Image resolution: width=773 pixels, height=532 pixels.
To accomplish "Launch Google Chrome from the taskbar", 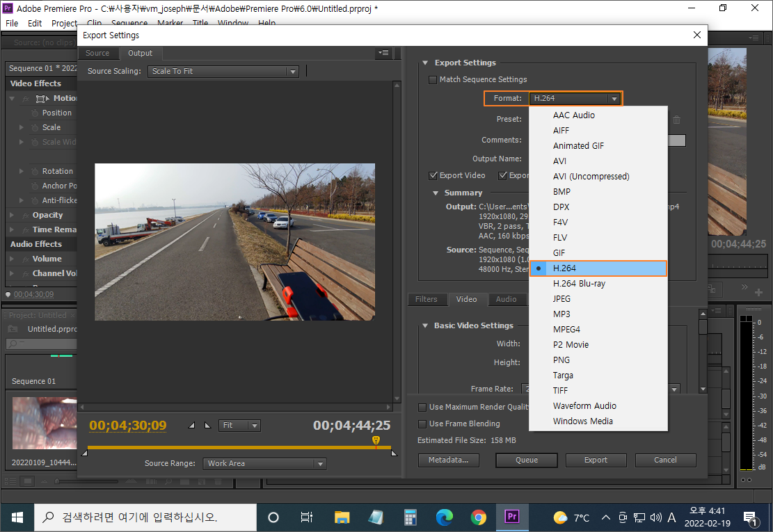I will pyautogui.click(x=478, y=517).
